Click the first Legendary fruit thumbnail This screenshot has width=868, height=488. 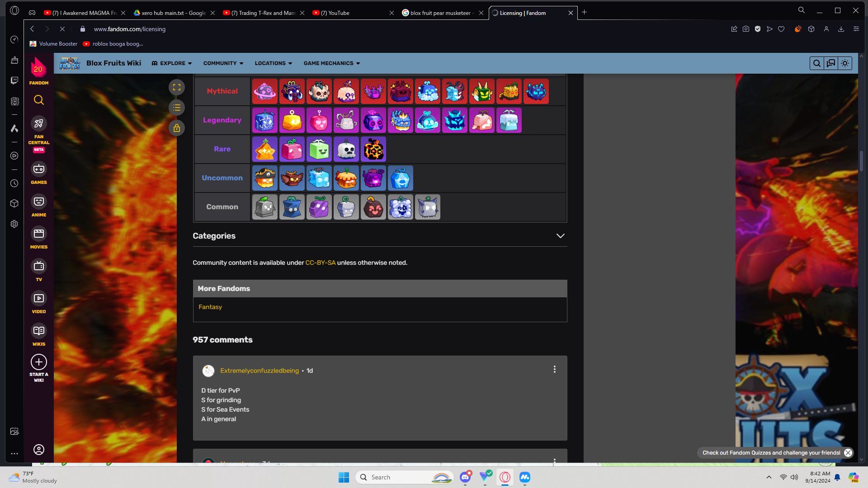pos(265,120)
